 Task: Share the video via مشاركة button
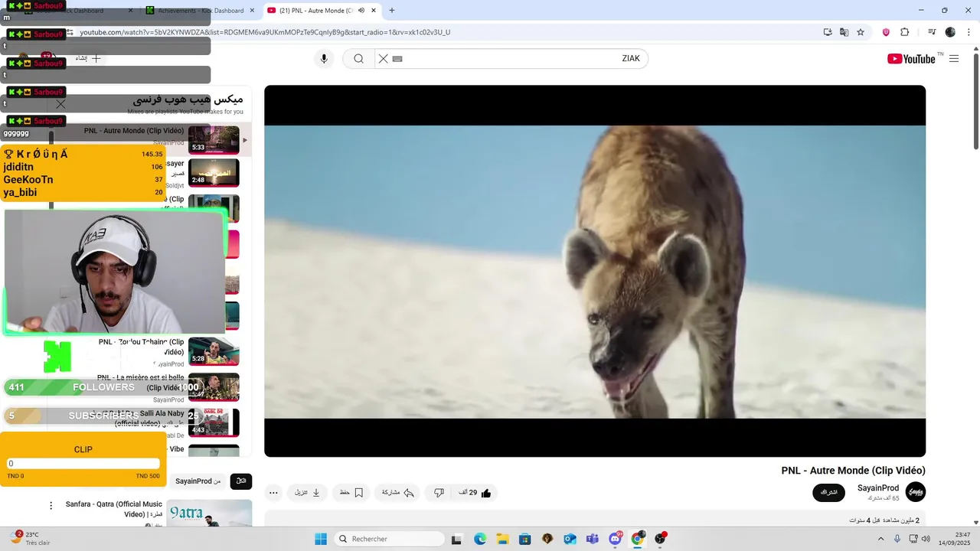[398, 493]
